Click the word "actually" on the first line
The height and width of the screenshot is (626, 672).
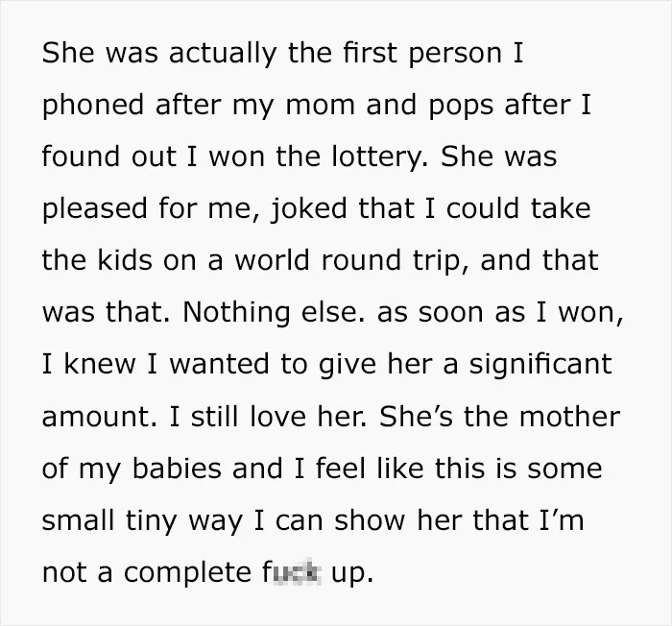point(223,54)
